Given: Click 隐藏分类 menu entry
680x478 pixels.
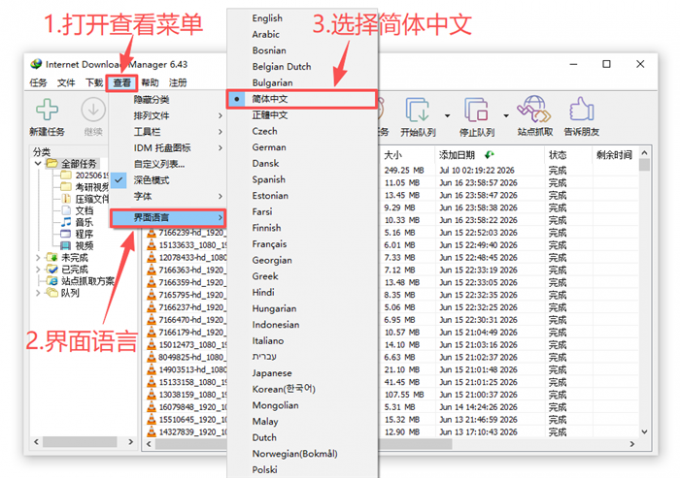Looking at the screenshot, I should tap(168, 99).
